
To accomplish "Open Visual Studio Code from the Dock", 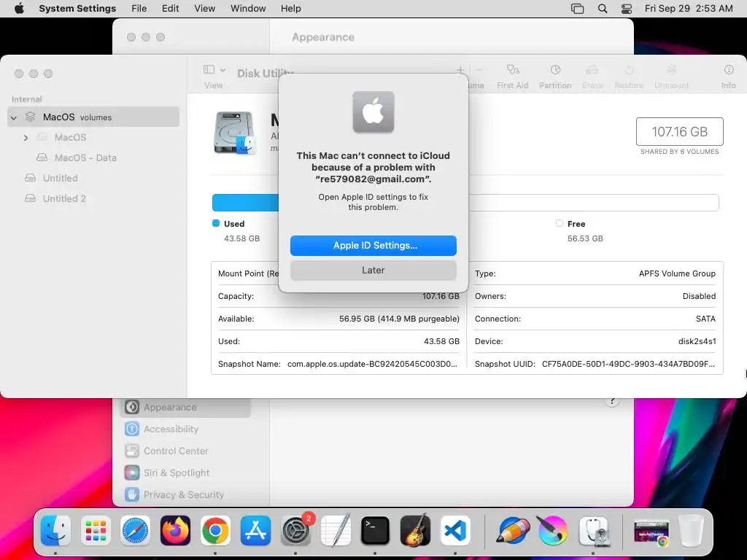I will (455, 530).
